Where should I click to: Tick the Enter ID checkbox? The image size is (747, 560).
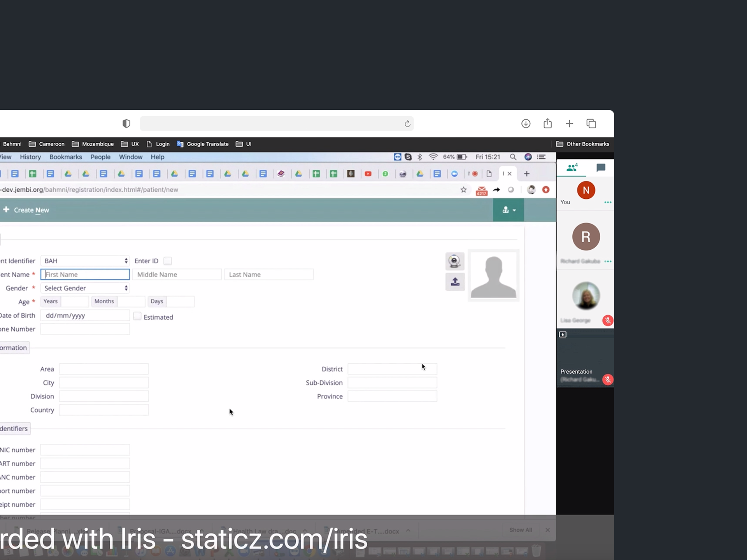[168, 261]
